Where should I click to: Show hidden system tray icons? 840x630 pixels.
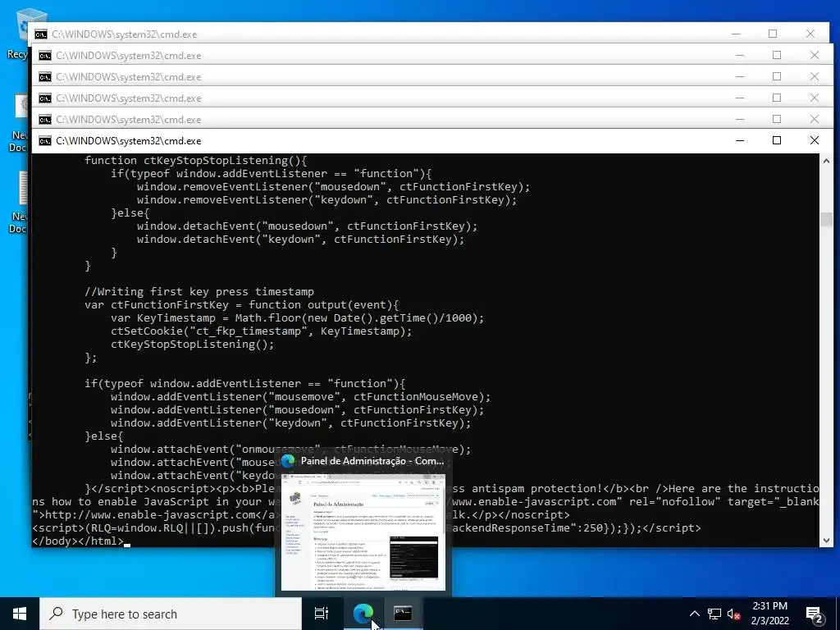coord(694,614)
